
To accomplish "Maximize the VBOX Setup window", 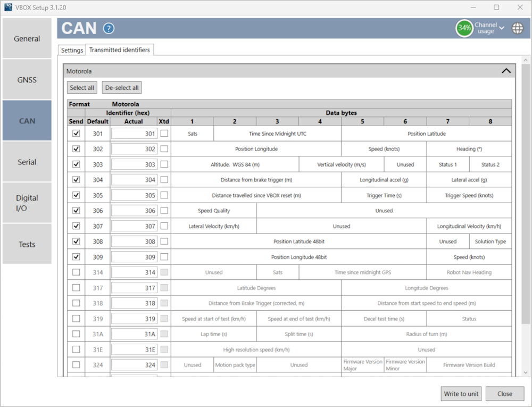I will [x=496, y=7].
